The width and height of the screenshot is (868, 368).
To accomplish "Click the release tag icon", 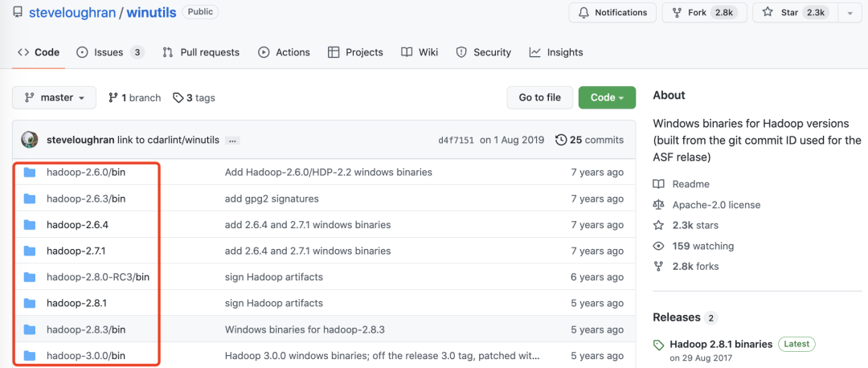I will (659, 345).
